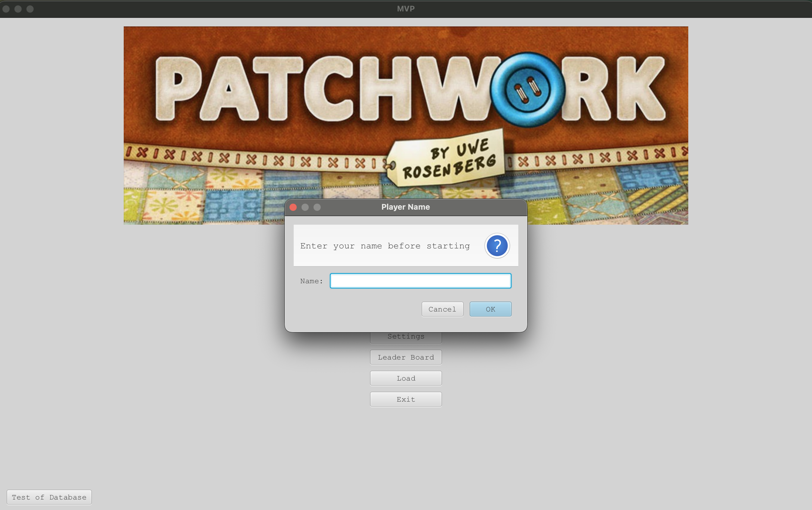Click the MVP window title
The width and height of the screenshot is (812, 510).
pos(406,9)
